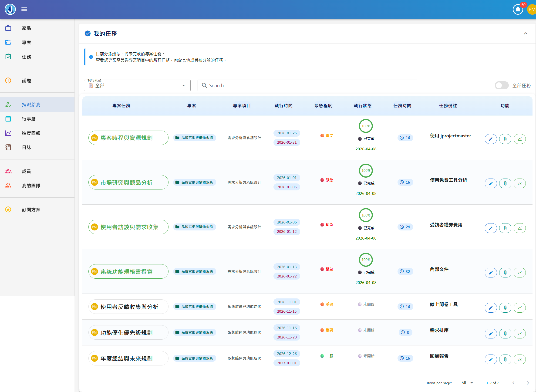This screenshot has height=392, width=536.
Task: Select the 進度回報 progress report section
Action: 31,133
